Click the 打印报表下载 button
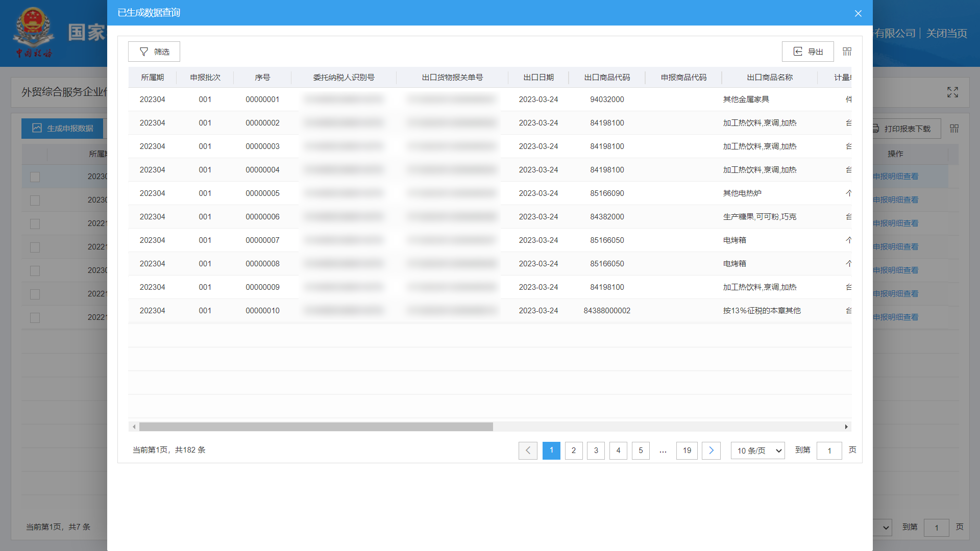This screenshot has height=551, width=980. coord(906,129)
